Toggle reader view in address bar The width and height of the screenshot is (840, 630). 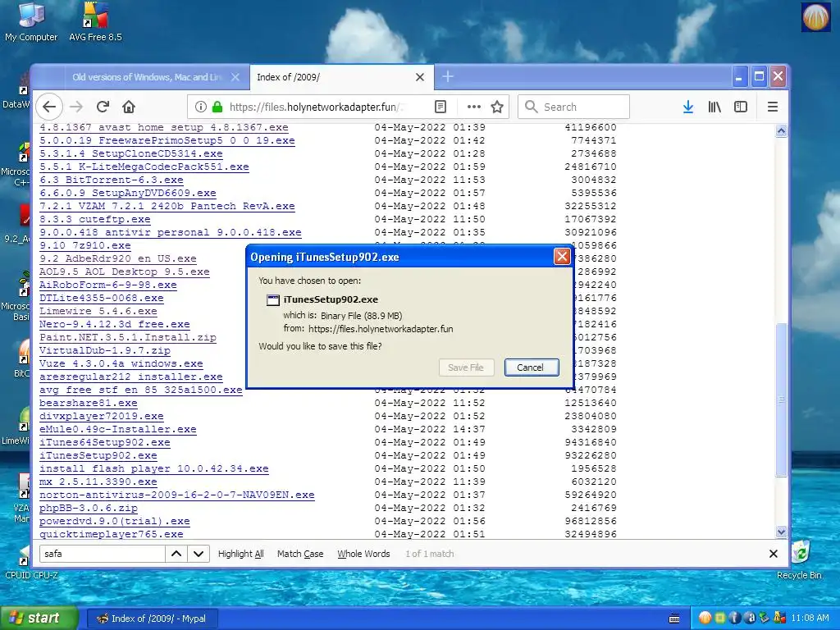coord(441,107)
